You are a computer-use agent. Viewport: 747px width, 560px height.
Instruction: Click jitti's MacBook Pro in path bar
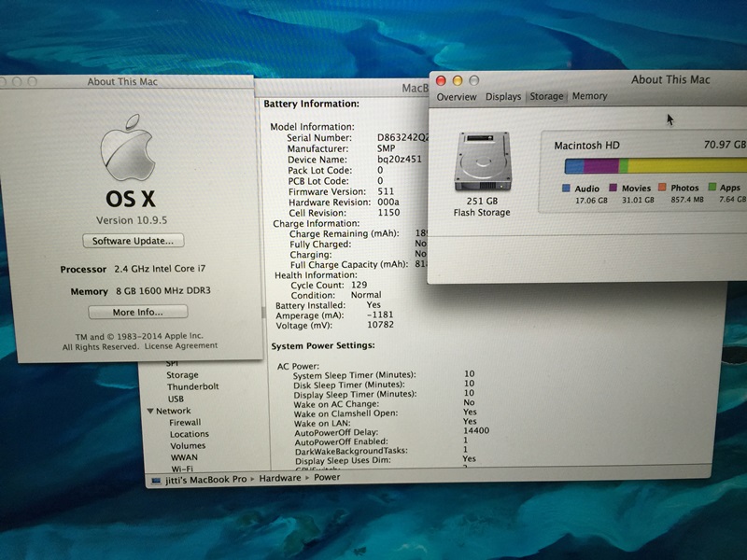point(205,480)
